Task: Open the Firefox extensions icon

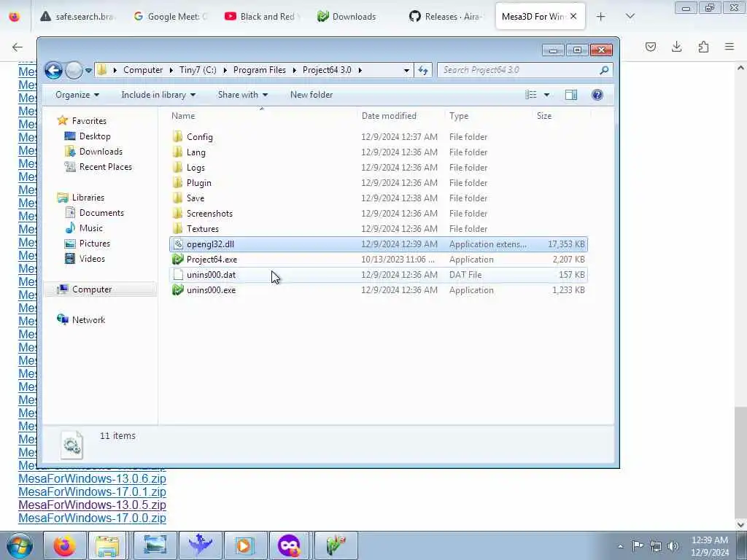Action: click(703, 47)
